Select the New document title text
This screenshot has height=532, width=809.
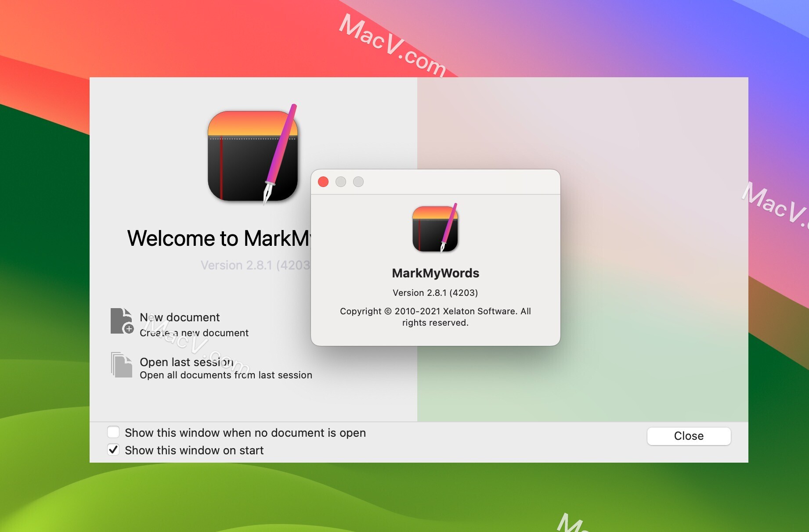click(x=180, y=317)
